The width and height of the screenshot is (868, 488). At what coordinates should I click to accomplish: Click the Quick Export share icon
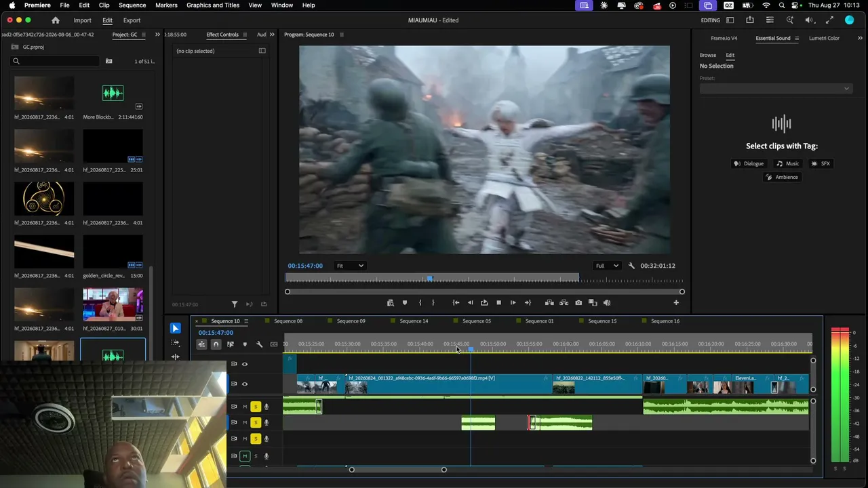click(750, 20)
